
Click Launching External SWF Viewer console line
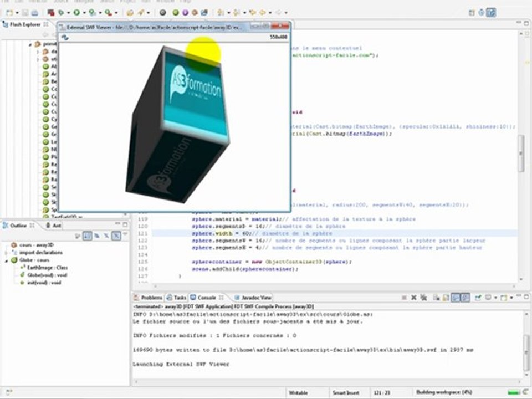click(181, 365)
